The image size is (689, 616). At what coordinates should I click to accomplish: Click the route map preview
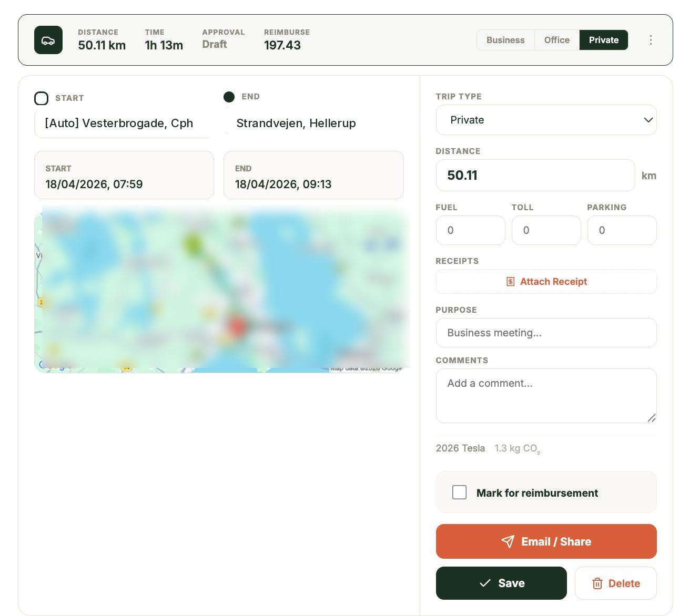click(x=221, y=289)
